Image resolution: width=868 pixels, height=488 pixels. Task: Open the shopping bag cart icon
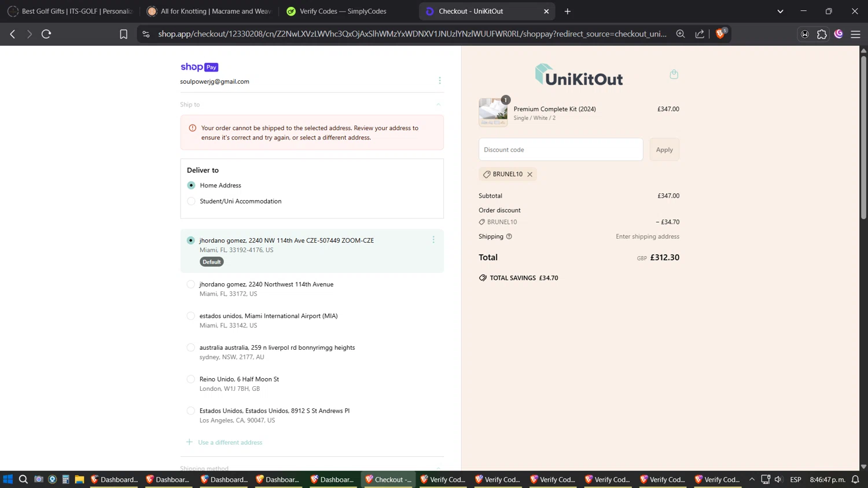[x=674, y=74]
